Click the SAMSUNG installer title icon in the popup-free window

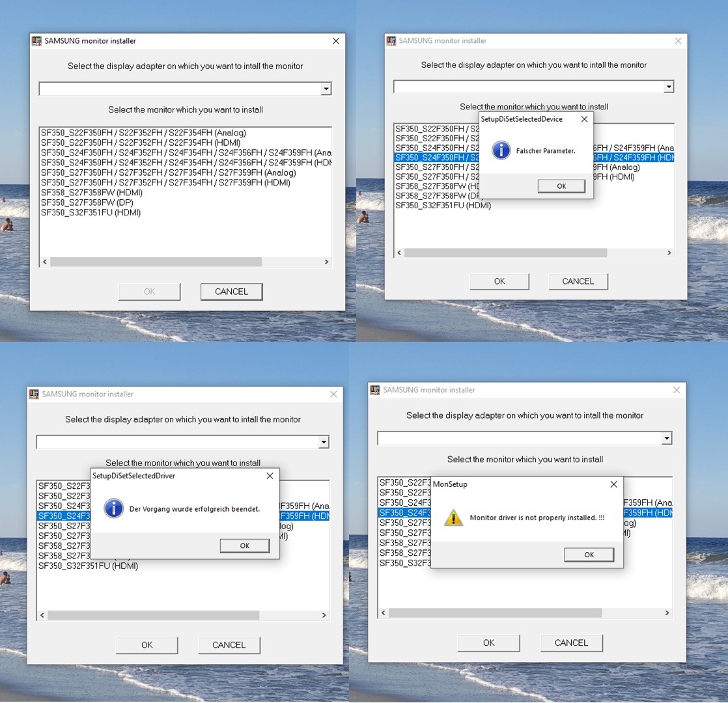point(36,41)
